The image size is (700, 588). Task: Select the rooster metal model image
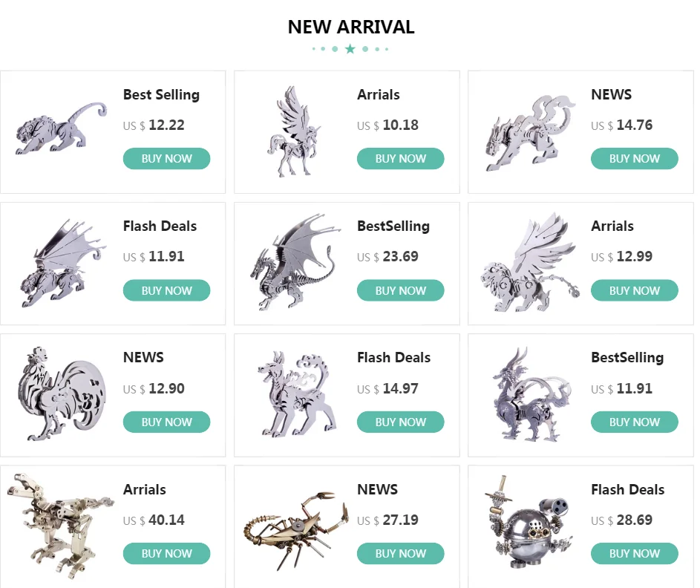click(61, 393)
